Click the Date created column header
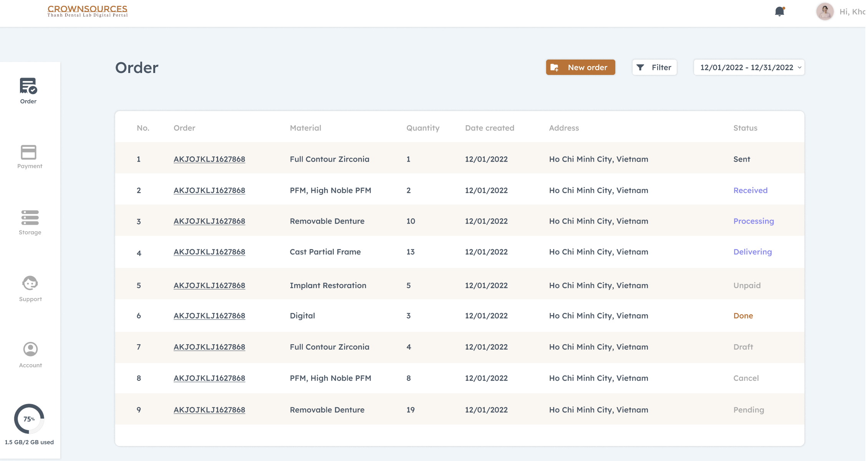The image size is (868, 461). pyautogui.click(x=489, y=128)
